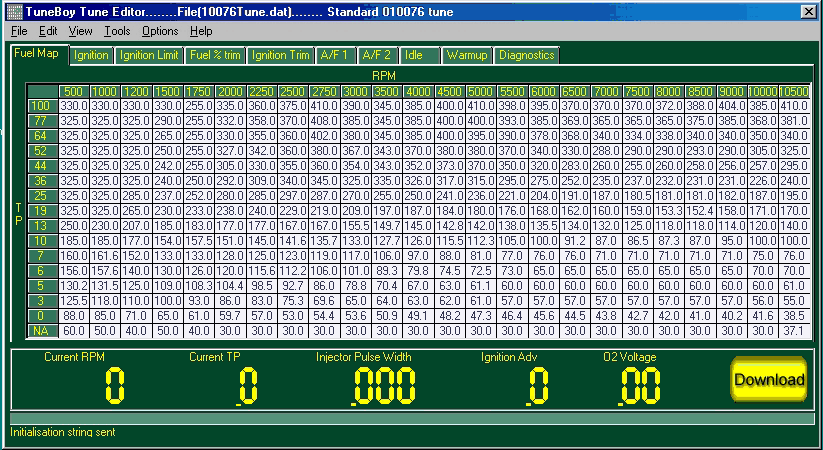Screen dimensions: 823x450
Task: Click cell 161.6 in TP 7 row
Action: 105,256
